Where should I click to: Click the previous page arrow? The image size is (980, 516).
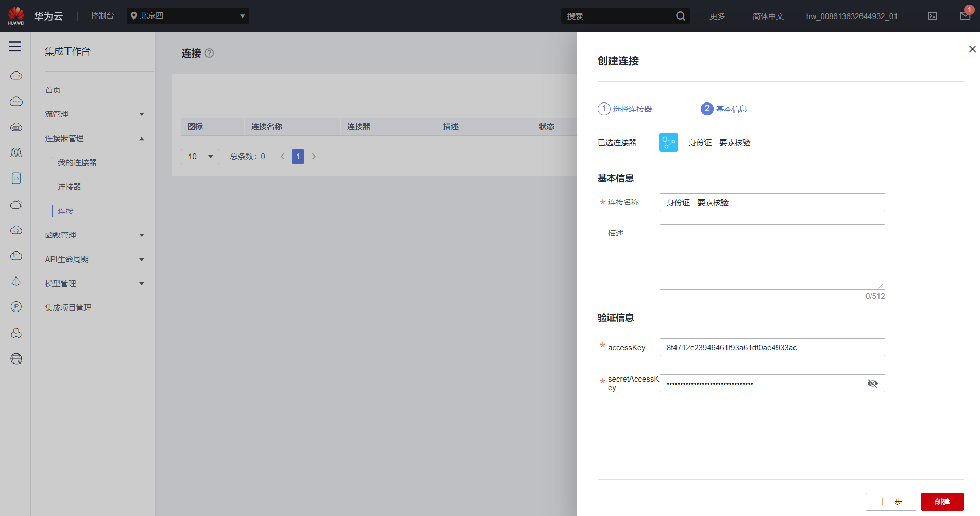coord(282,157)
